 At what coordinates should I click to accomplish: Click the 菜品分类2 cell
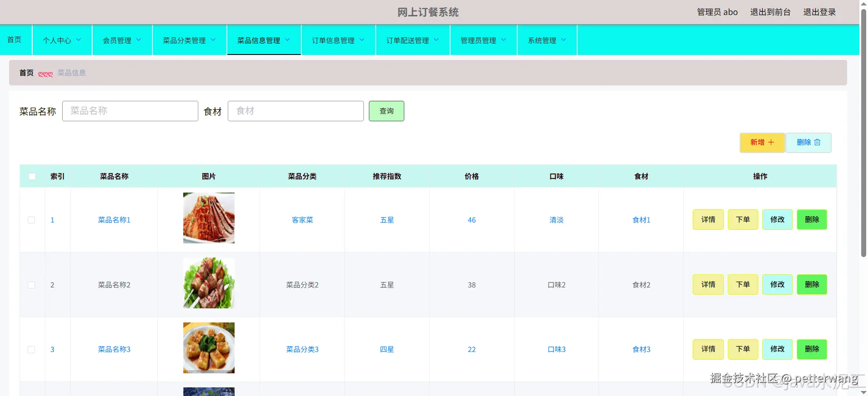[302, 285]
